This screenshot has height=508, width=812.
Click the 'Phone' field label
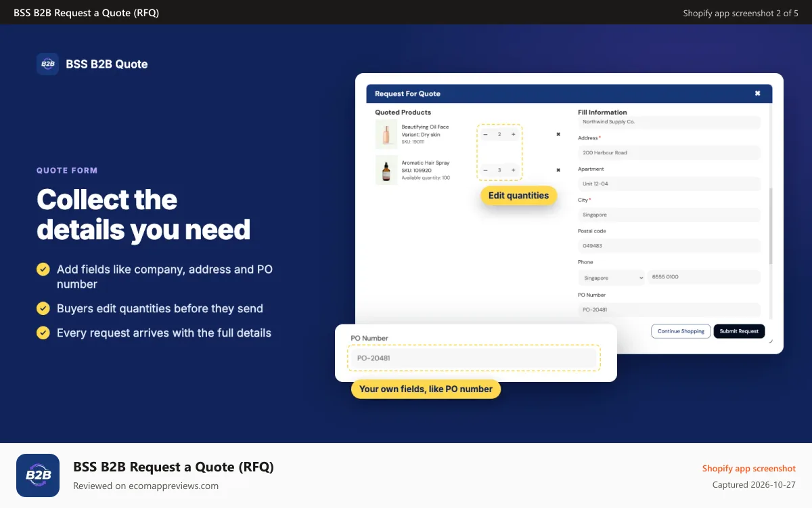[585, 262]
